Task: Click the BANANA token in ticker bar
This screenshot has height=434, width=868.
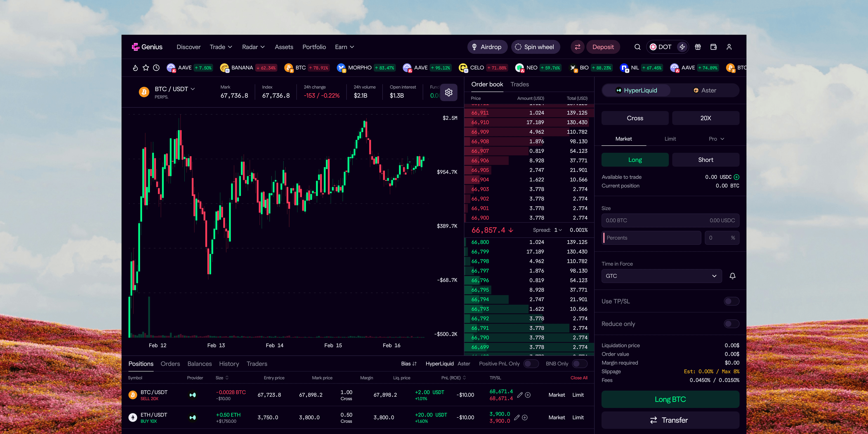Action: (249, 68)
